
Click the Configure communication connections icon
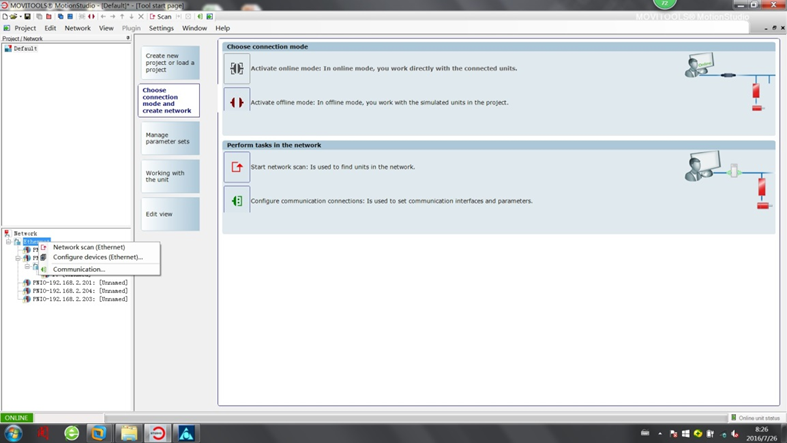click(x=237, y=201)
